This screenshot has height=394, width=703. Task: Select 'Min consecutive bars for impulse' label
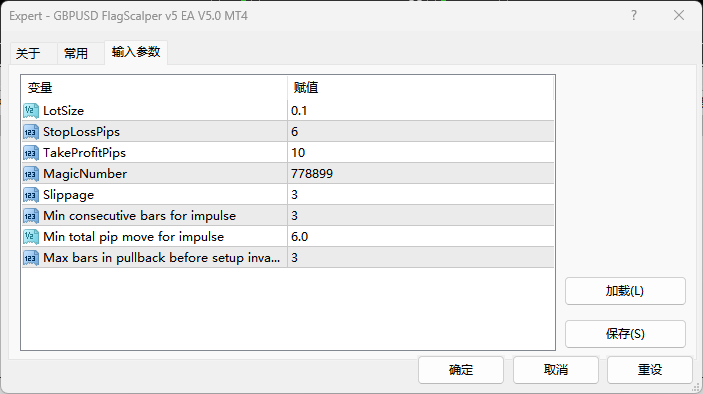[139, 216]
